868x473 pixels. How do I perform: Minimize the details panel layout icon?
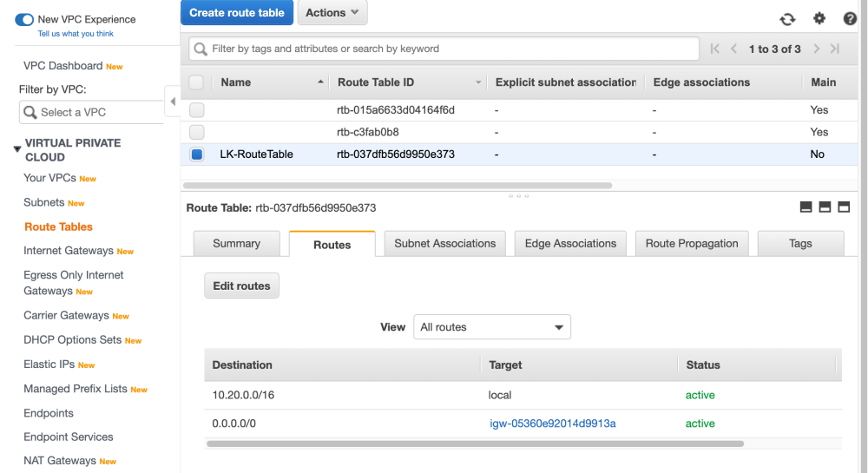(x=806, y=207)
